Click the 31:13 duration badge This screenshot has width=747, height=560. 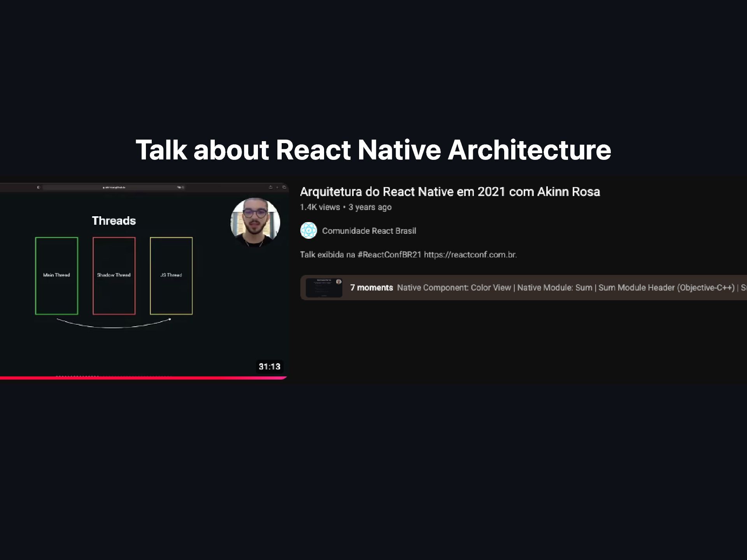tap(269, 367)
